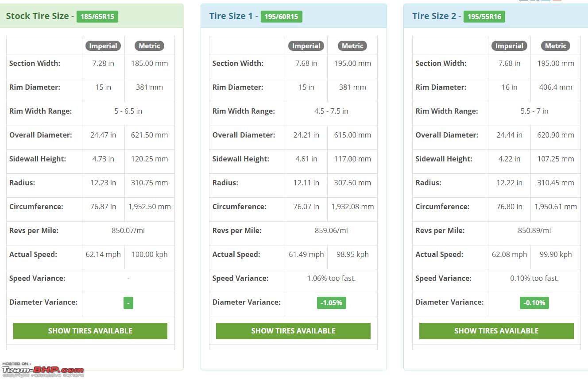Click the 120.25 mm sidewall height value
Image resolution: width=588 pixels, height=379 pixels.
point(150,159)
